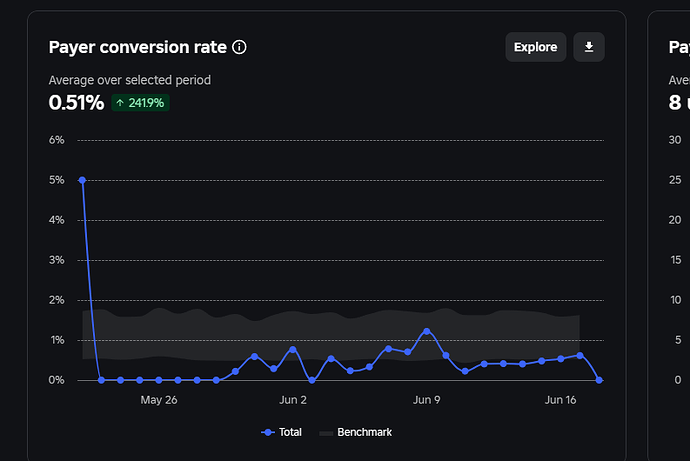
Task: Click the '3%' y-axis label
Action: 56,260
